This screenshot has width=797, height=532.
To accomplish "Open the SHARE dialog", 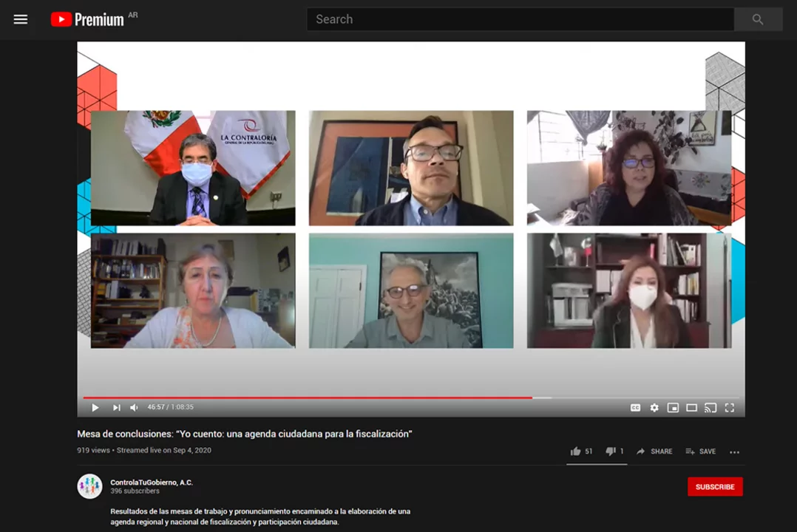I will click(654, 451).
